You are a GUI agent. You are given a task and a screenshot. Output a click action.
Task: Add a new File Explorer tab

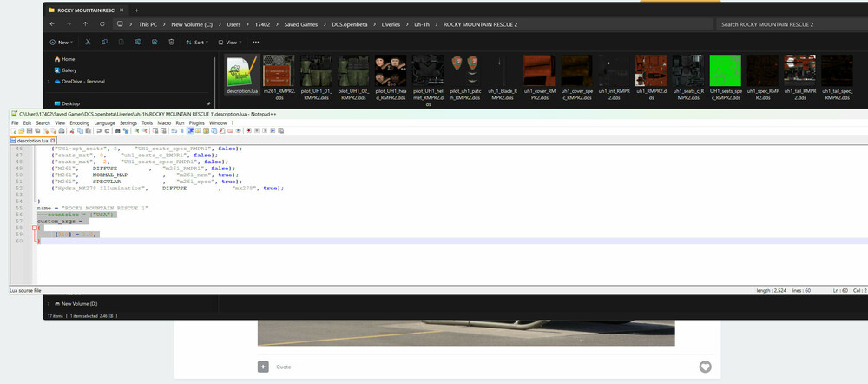137,10
